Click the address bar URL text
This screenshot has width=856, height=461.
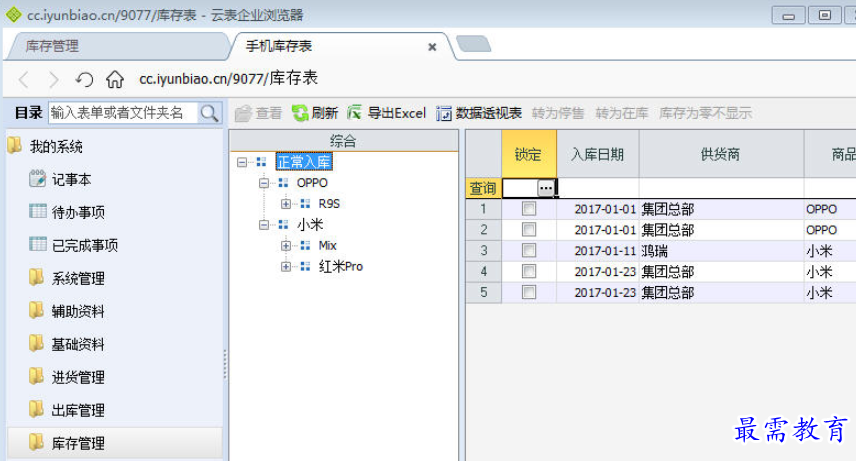[x=228, y=79]
